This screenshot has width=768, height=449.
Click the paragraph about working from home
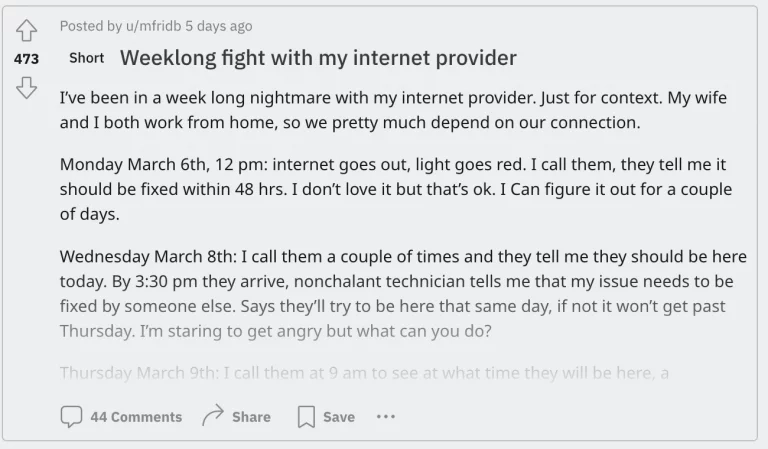point(393,110)
